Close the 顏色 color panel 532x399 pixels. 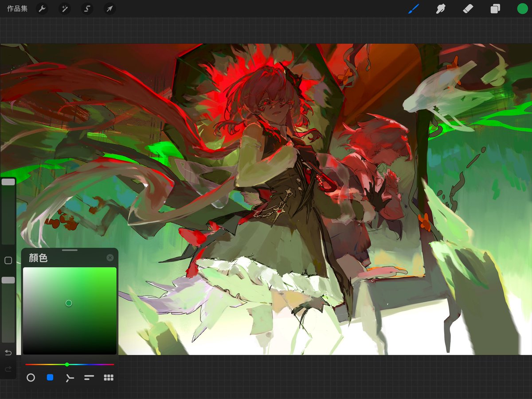click(x=110, y=257)
